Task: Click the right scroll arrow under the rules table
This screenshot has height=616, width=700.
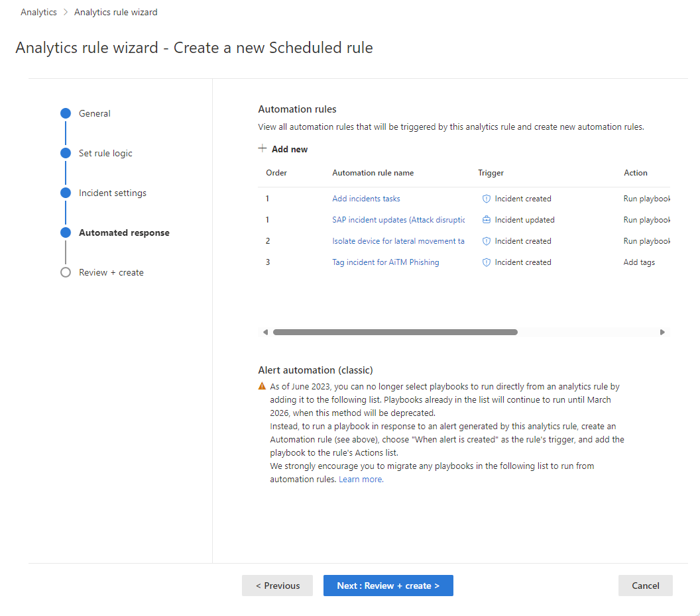Action: pos(662,332)
